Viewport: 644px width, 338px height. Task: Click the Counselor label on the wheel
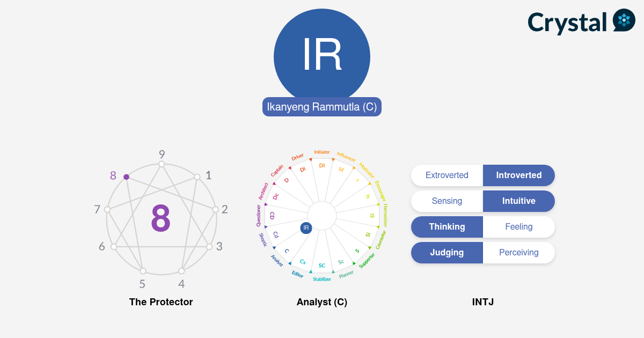[380, 240]
